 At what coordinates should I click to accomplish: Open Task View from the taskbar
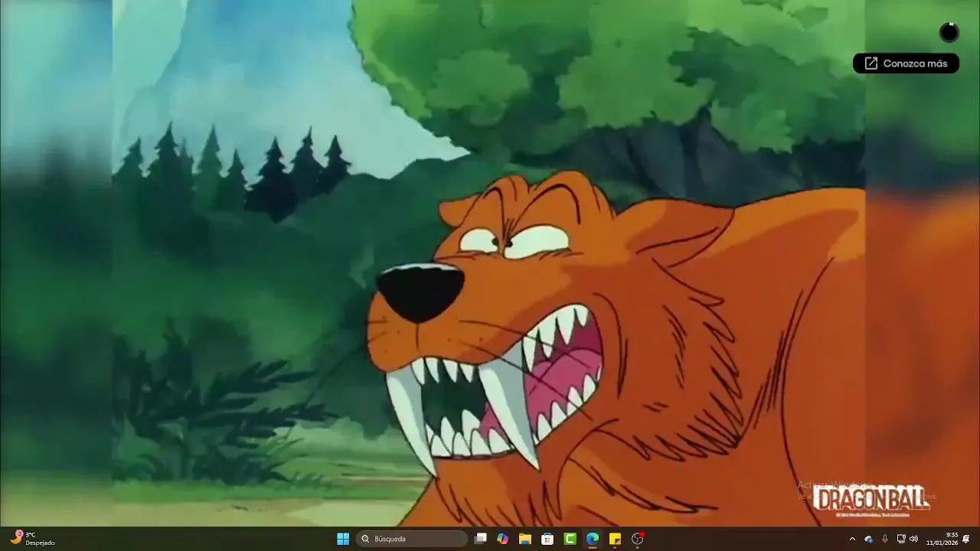click(x=480, y=539)
